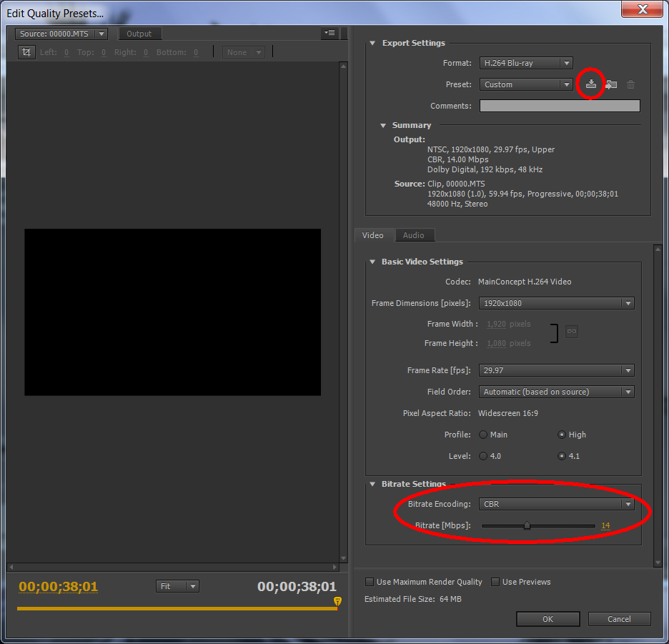The width and height of the screenshot is (669, 644).
Task: Collapse the Basic Video Settings section
Action: [372, 262]
